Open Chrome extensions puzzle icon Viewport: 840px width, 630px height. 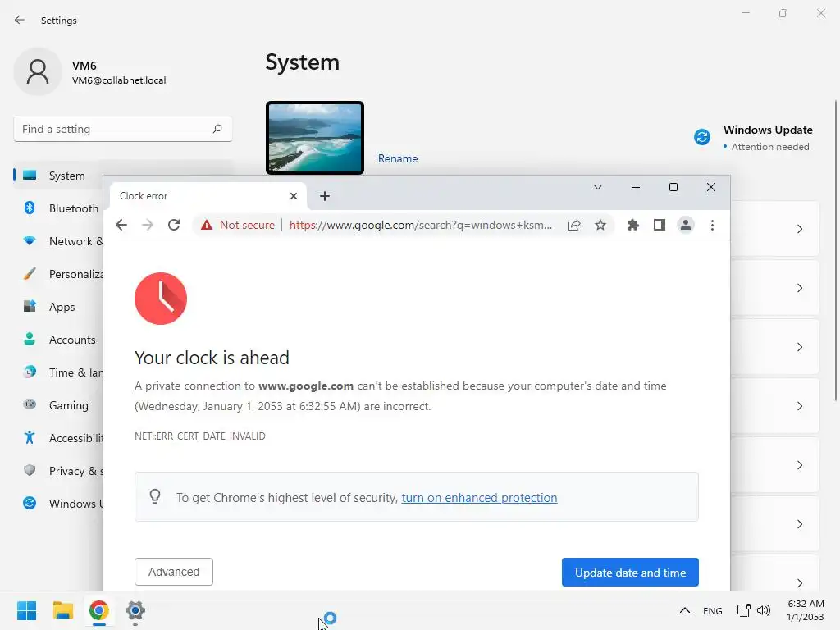633,225
